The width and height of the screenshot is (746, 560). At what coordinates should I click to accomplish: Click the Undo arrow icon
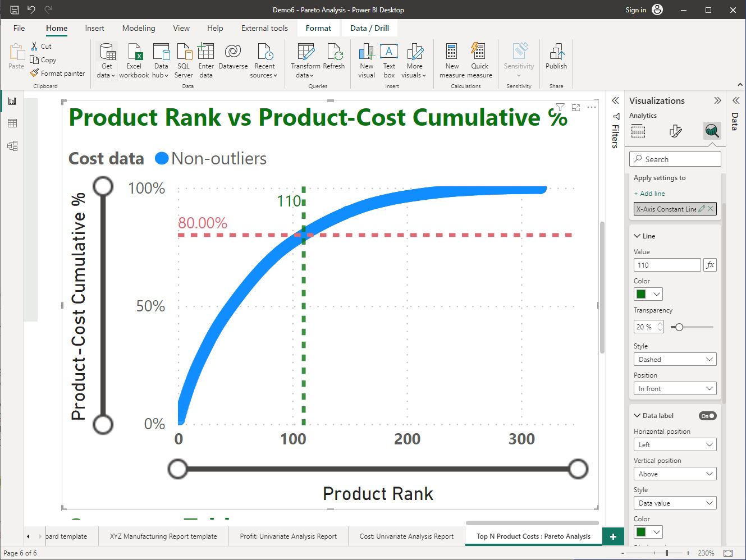tap(31, 10)
